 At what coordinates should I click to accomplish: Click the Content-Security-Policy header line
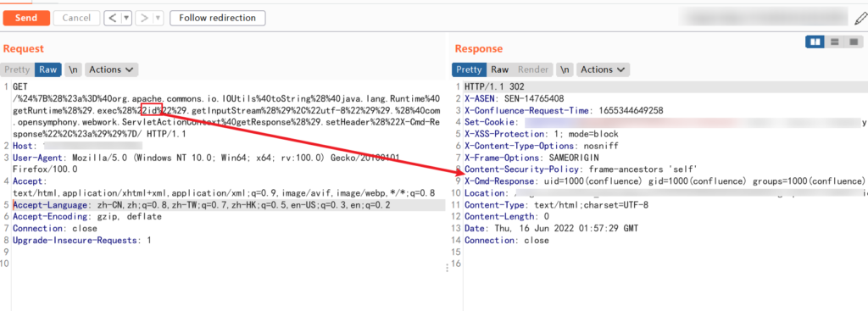click(581, 169)
